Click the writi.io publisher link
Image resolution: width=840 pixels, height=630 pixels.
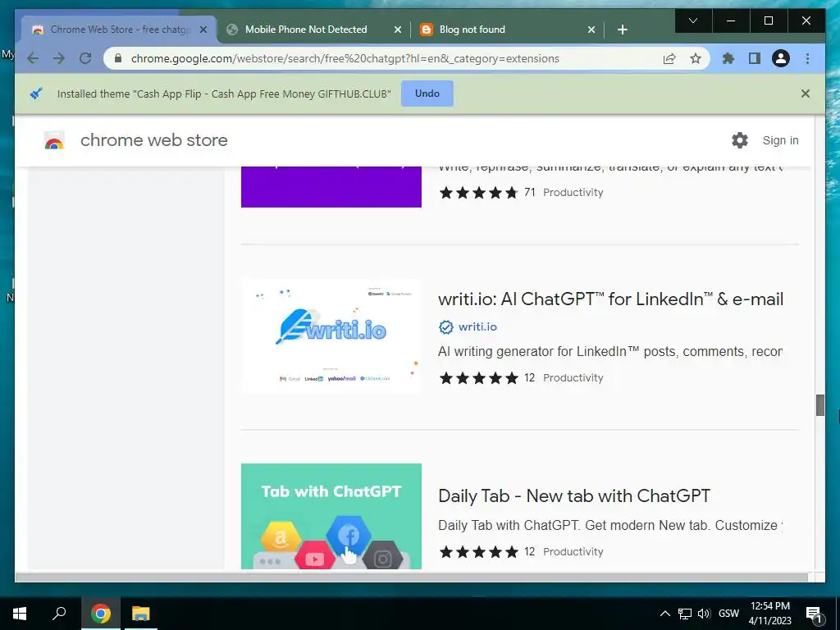477,326
